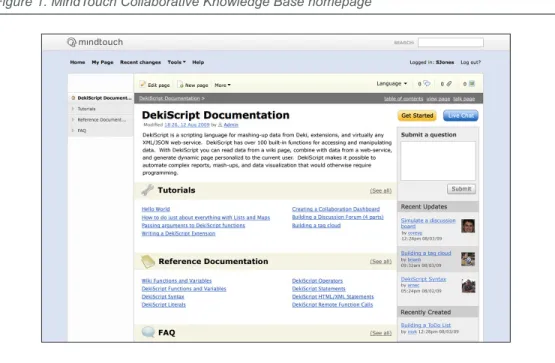Open DekiScript Syntax reference link
Viewport: 555px width, 363px height.
[163, 297]
